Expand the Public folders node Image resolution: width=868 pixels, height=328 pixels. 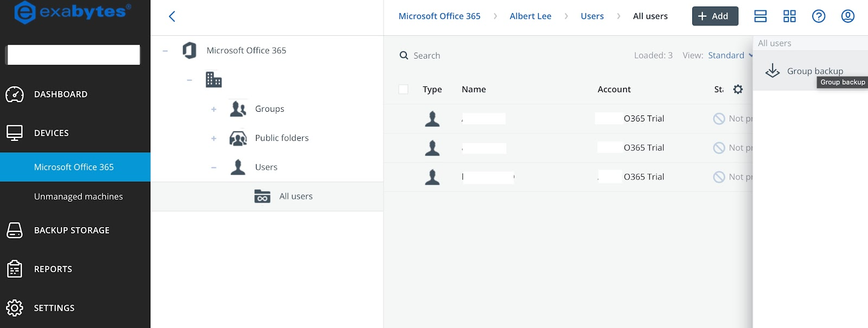(214, 138)
